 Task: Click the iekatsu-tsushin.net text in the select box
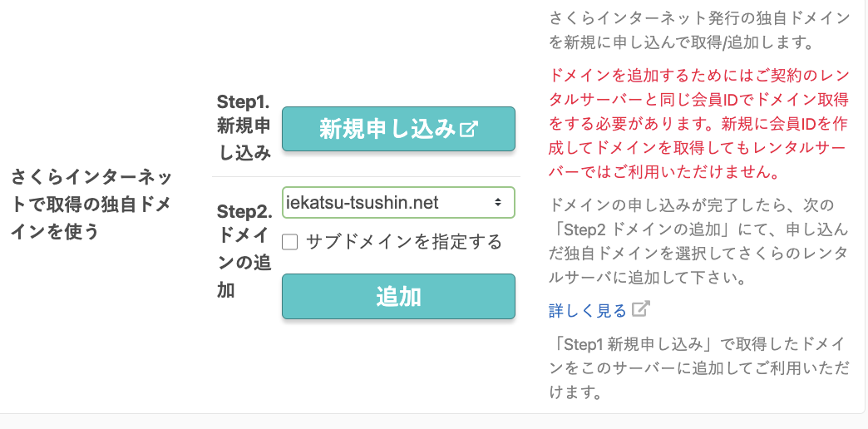[362, 203]
